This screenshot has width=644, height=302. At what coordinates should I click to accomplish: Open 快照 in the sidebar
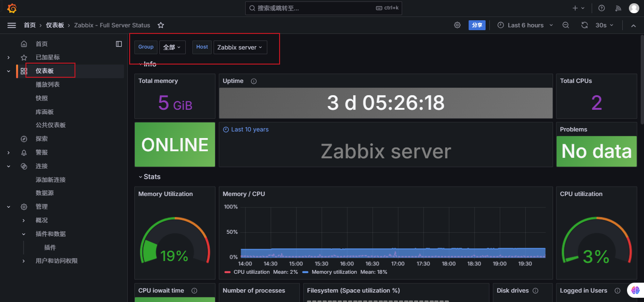coord(41,98)
